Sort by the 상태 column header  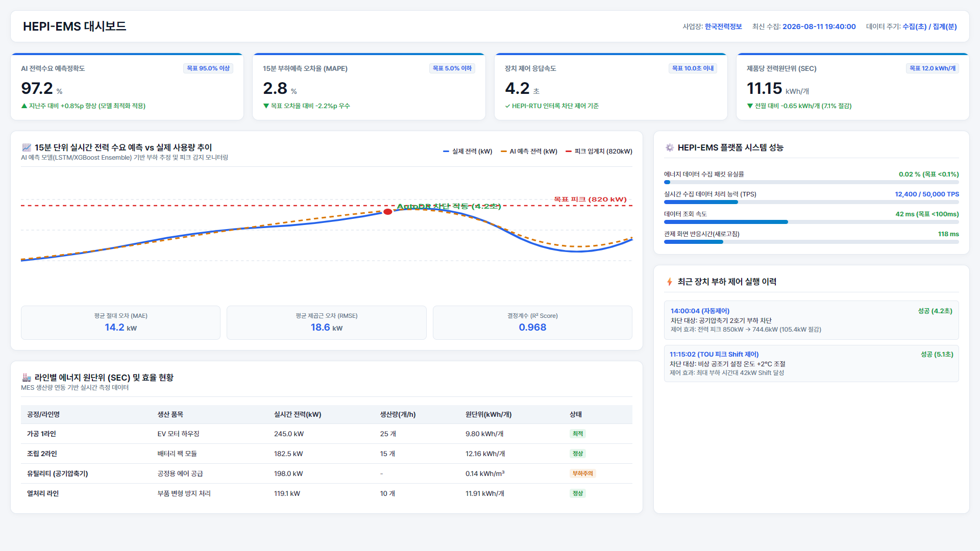(576, 415)
